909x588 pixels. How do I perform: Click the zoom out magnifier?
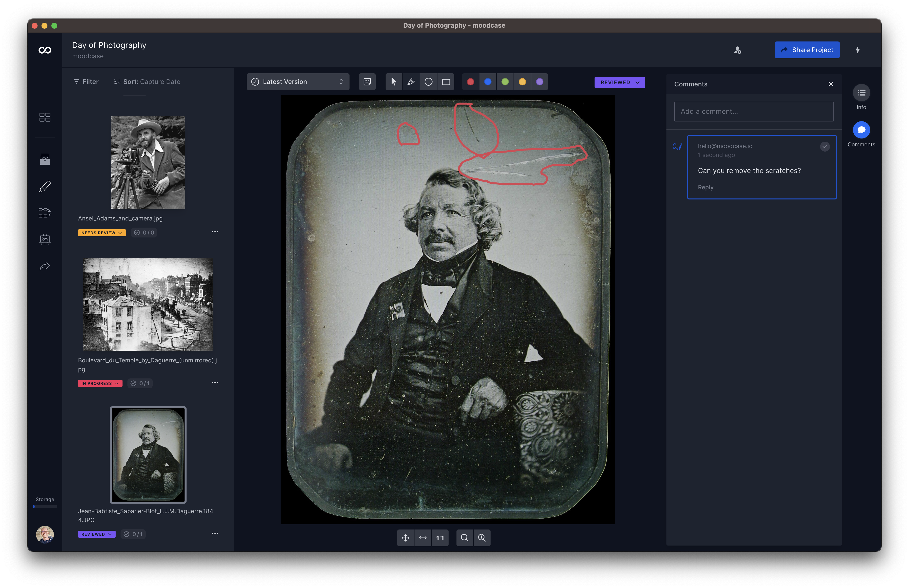tap(465, 538)
